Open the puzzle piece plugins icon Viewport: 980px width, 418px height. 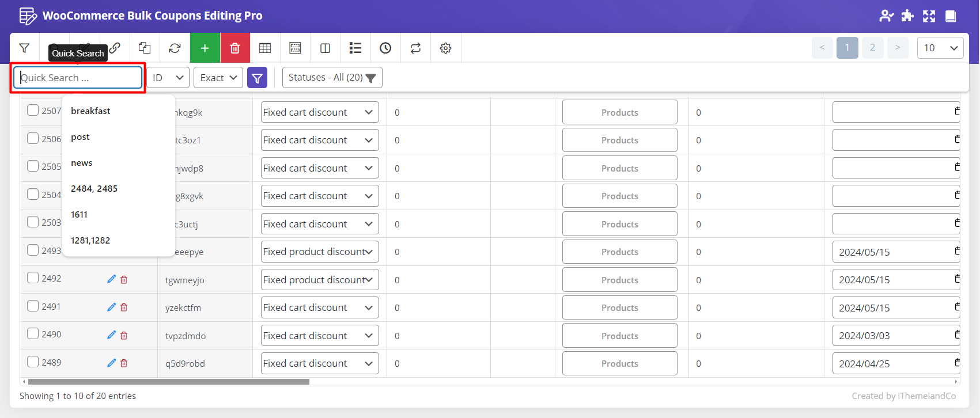(x=907, y=16)
